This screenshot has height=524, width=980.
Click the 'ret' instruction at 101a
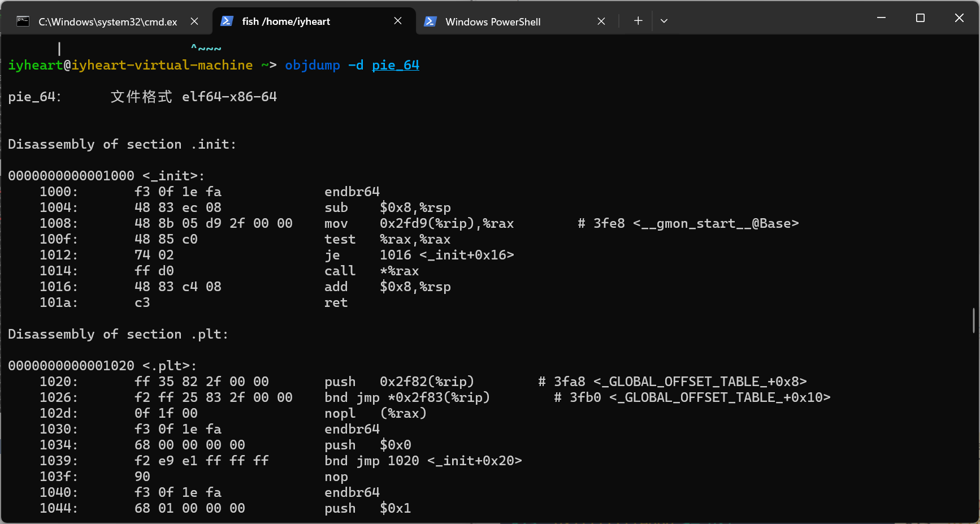[336, 302]
